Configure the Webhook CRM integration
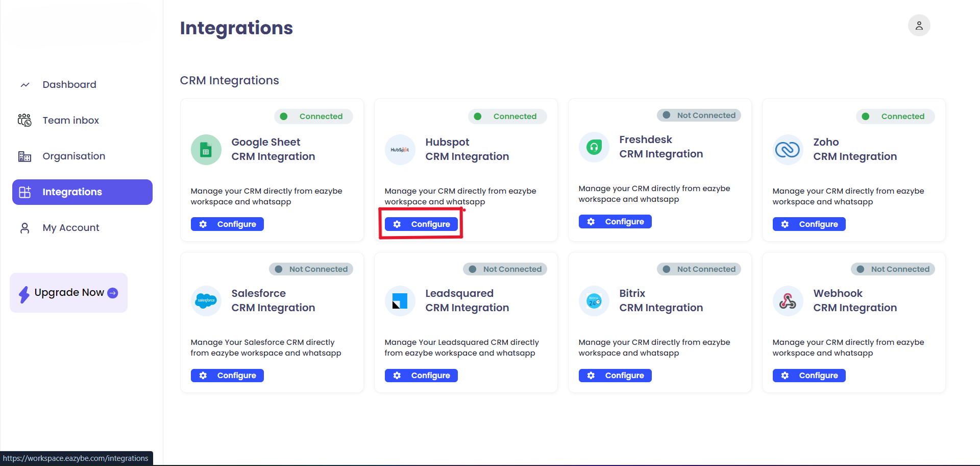980x466 pixels. [809, 376]
